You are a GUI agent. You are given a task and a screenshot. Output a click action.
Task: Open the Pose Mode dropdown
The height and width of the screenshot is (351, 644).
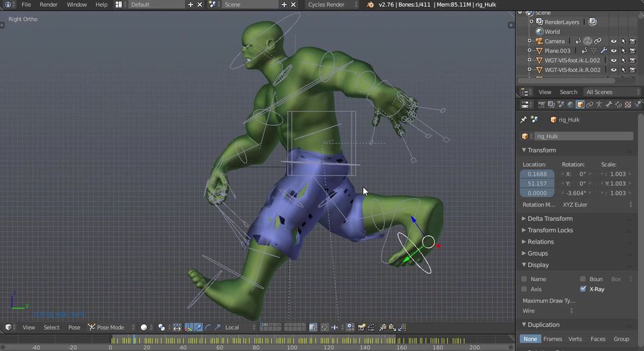tap(111, 327)
